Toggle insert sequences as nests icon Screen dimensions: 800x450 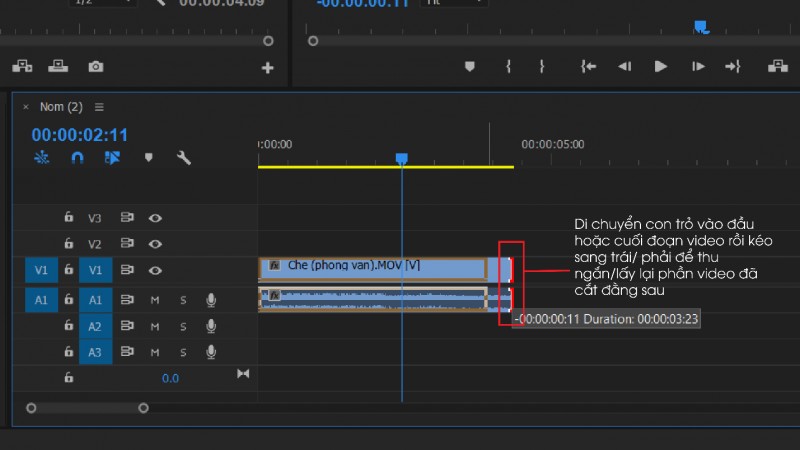point(42,158)
